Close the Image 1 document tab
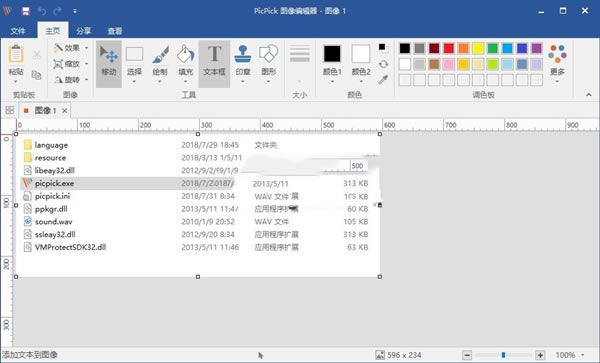Image resolution: width=600 pixels, height=363 pixels. pyautogui.click(x=65, y=111)
